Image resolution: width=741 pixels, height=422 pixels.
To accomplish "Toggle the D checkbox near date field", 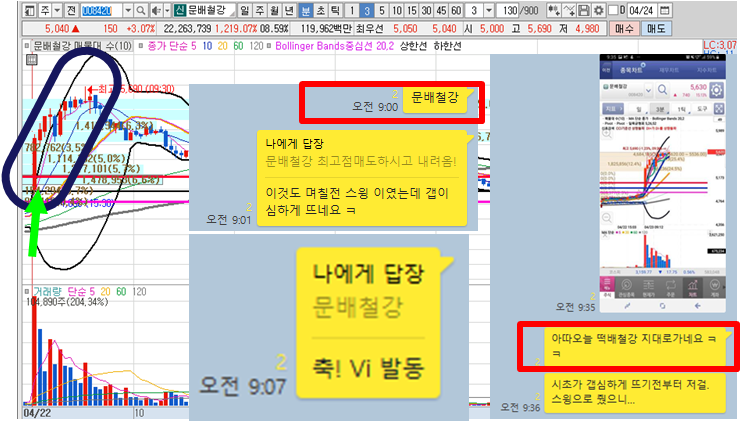I will [613, 10].
